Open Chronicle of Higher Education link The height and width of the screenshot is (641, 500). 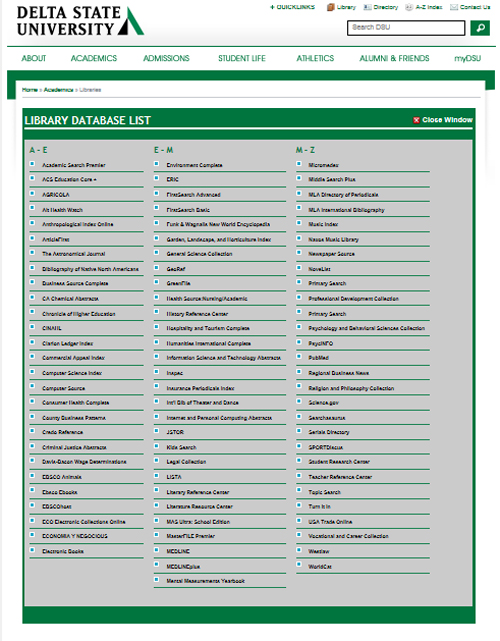pos(79,314)
